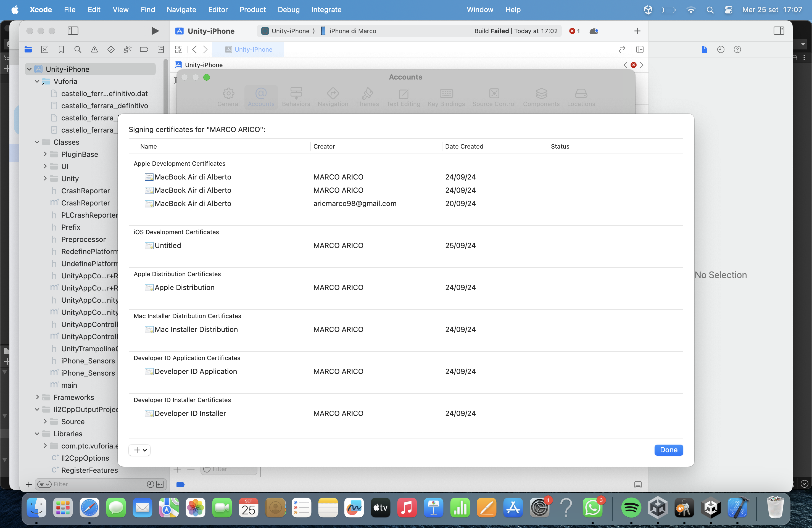Open the add certificate plus dropdown
This screenshot has height=528, width=812.
[140, 450]
